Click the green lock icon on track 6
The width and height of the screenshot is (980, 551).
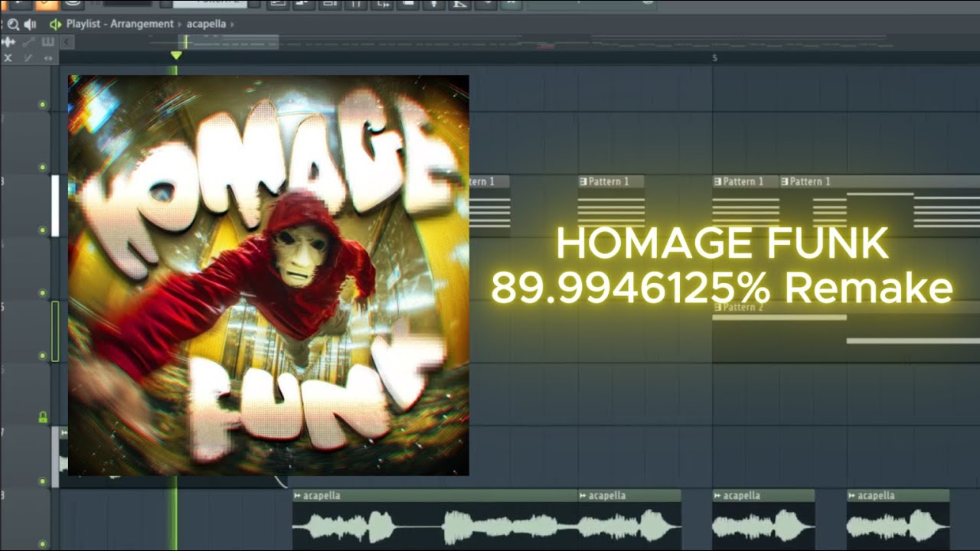(x=43, y=417)
